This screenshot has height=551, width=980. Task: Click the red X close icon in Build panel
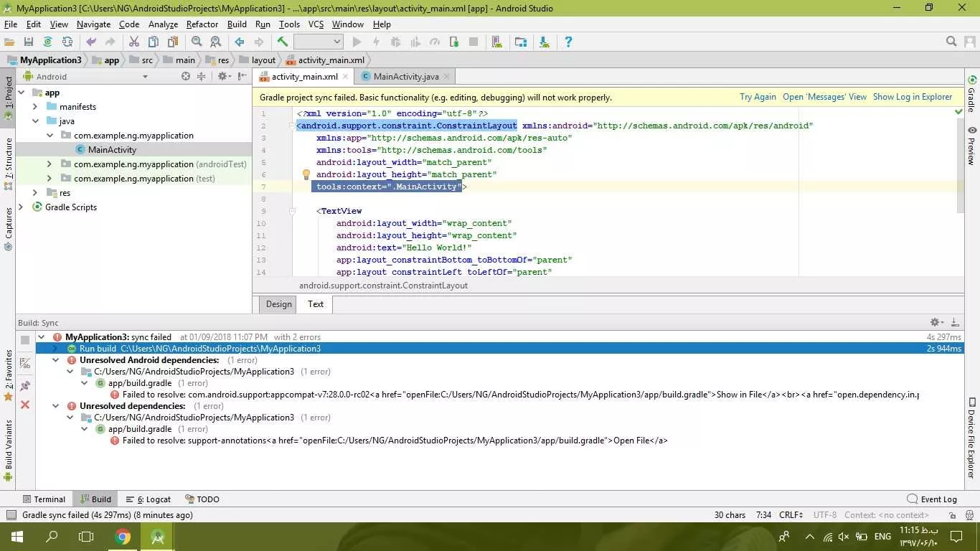(x=25, y=405)
